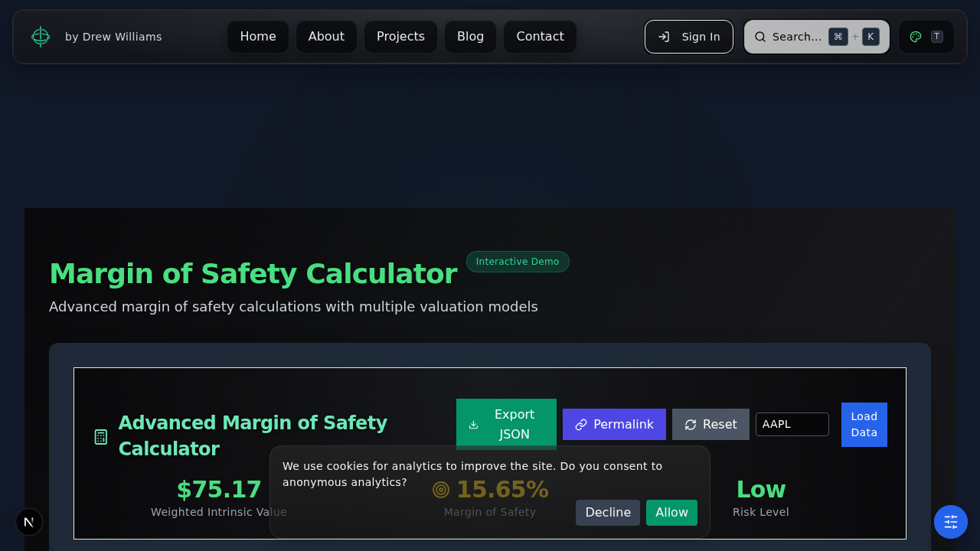The width and height of the screenshot is (980, 551).
Task: Click the magnifier icon in the Search box
Action: [x=760, y=37]
